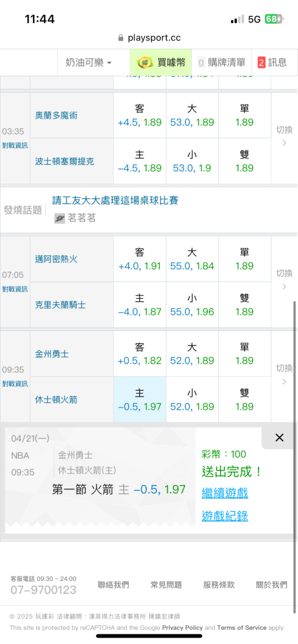Click the 繼續遊戲 link
Image resolution: width=298 pixels, height=644 pixels.
(224, 493)
